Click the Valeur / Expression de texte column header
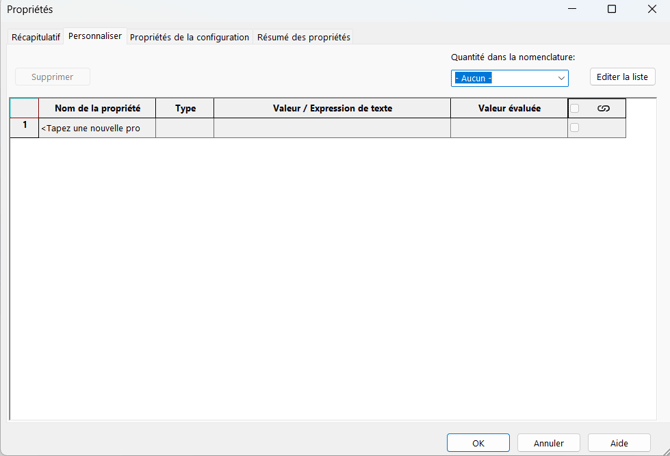Viewport: 670px width, 456px height. [332, 108]
